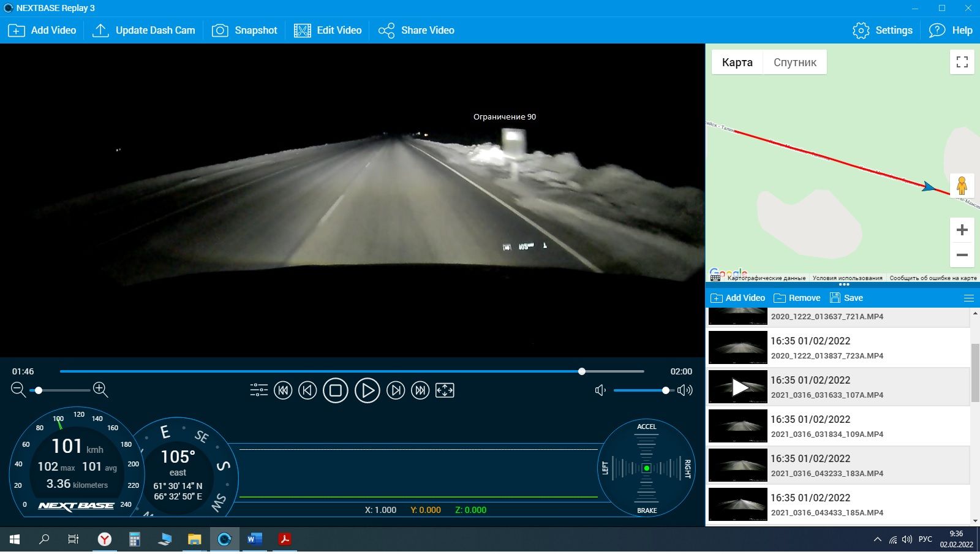Mute the audio using speaker icon
Viewport: 980px width, 554px height.
click(600, 390)
